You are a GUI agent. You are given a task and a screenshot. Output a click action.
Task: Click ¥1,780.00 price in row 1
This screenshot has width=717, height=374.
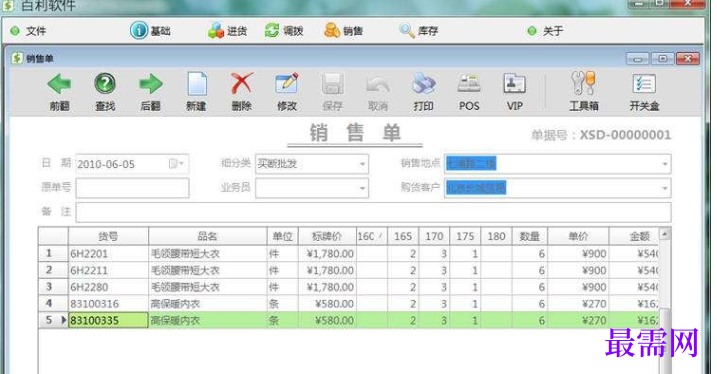tap(327, 254)
